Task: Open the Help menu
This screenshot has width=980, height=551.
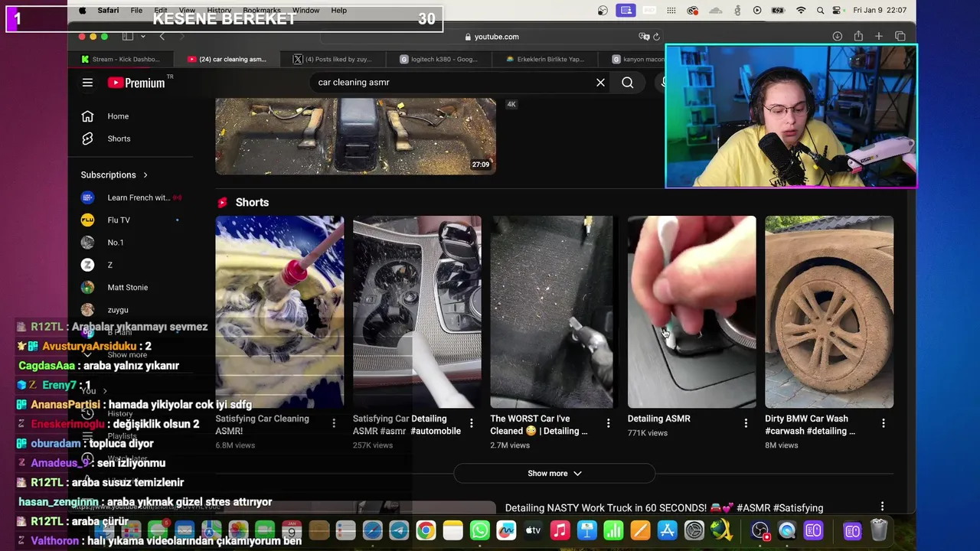Action: 339,11
